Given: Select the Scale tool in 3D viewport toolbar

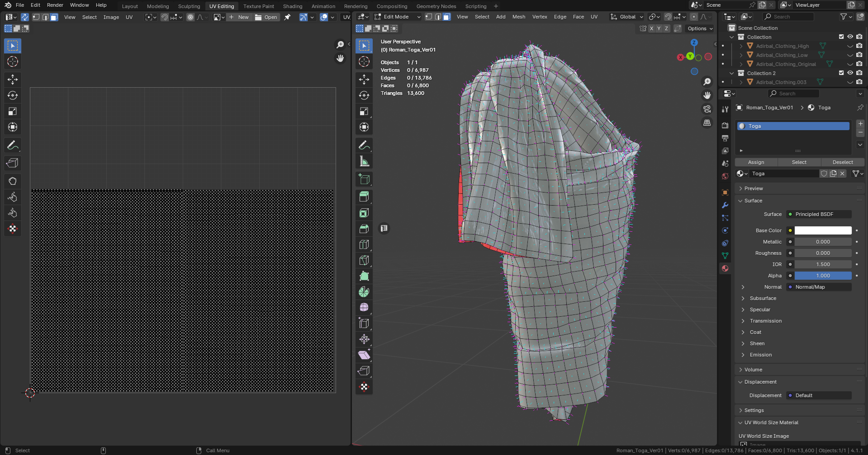Looking at the screenshot, I should [364, 111].
